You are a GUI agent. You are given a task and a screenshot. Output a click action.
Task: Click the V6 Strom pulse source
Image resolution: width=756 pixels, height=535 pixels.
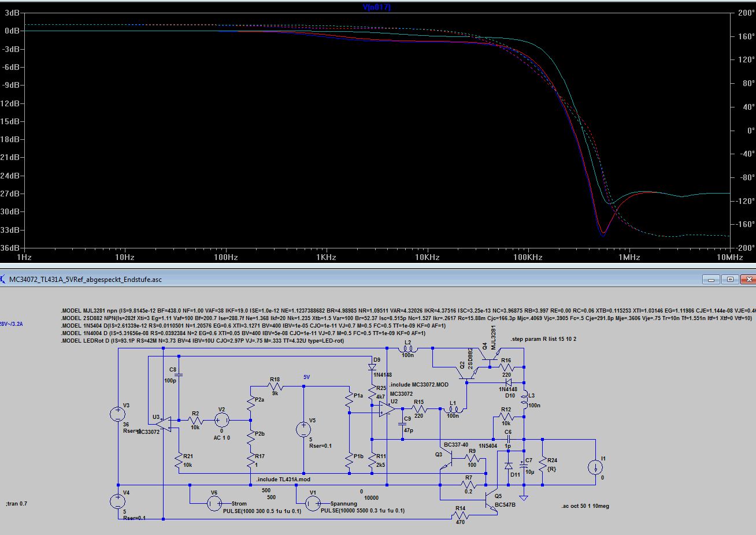click(214, 504)
